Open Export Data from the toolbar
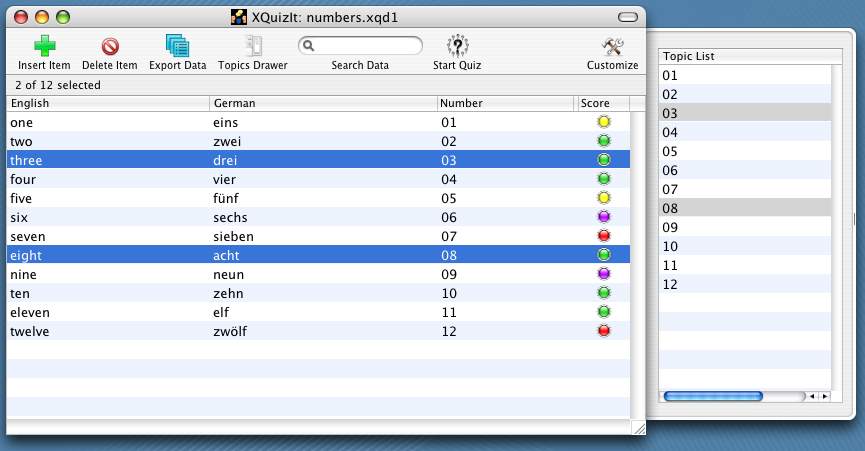This screenshot has width=865, height=451. (177, 46)
